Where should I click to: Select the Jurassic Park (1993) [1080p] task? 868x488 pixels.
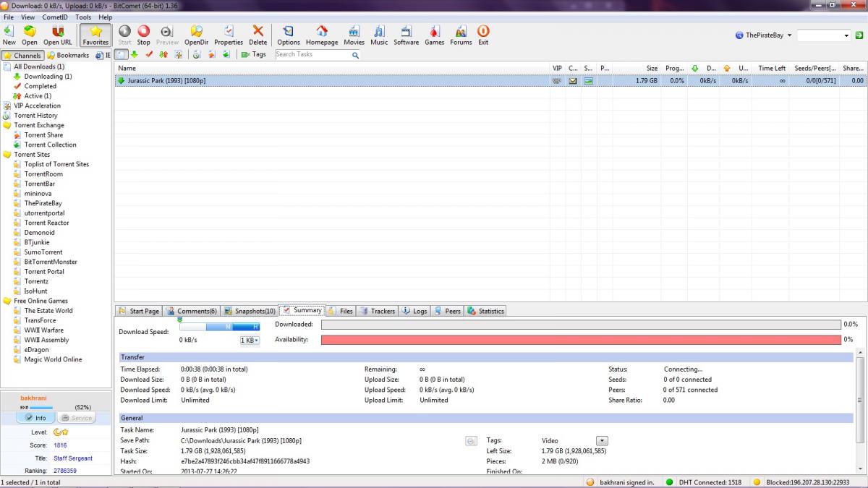coord(490,81)
